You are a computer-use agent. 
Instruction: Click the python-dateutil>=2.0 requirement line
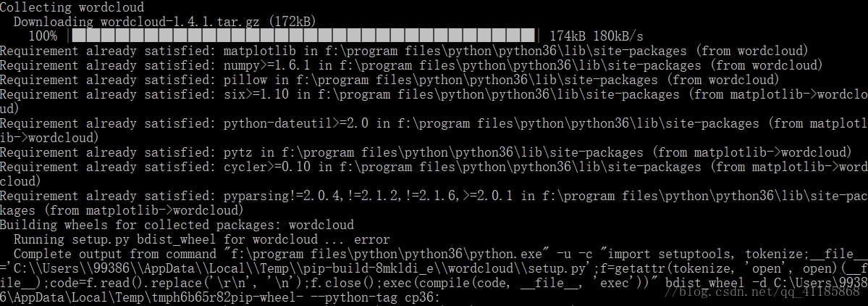[x=434, y=131]
